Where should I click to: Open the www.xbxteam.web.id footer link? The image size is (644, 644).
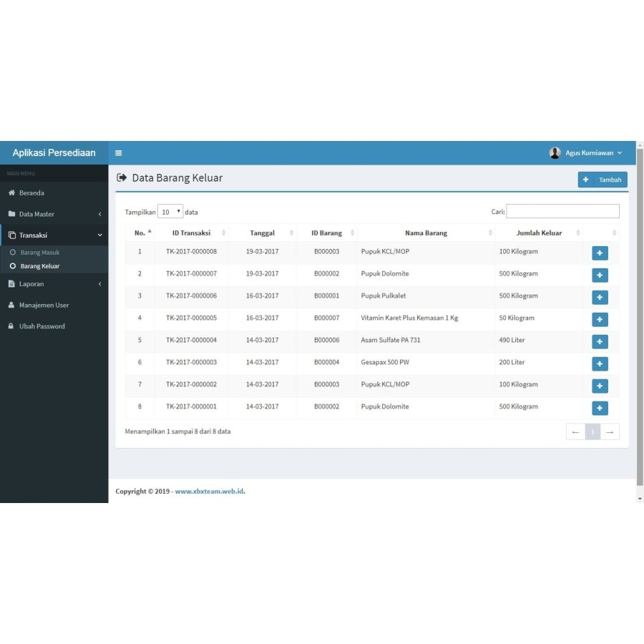(209, 492)
